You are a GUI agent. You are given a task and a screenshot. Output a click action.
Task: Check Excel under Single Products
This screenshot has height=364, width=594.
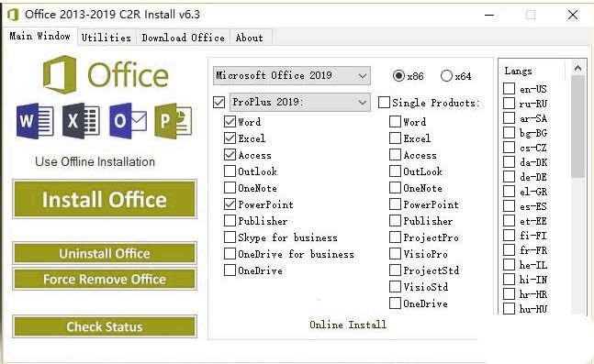point(395,138)
